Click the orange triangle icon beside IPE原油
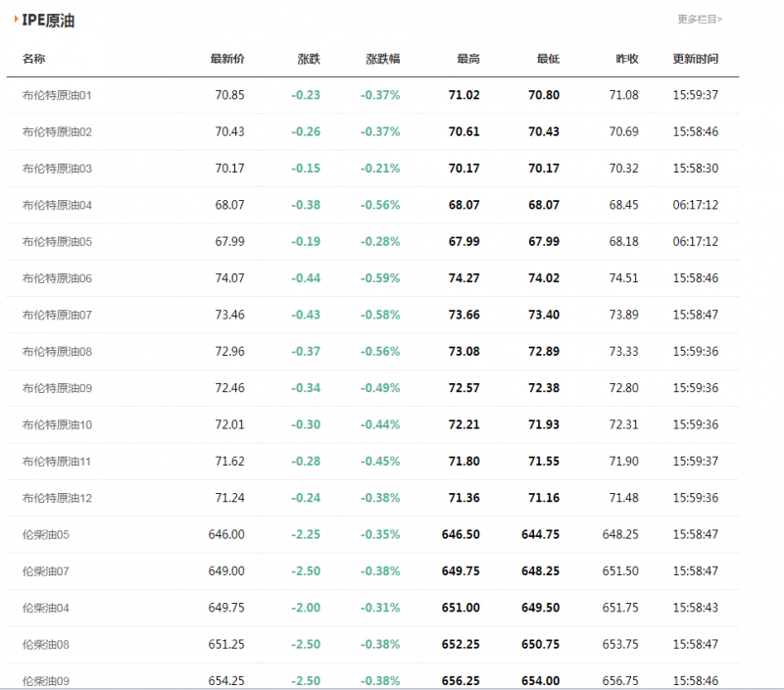The width and height of the screenshot is (784, 690). [16, 20]
